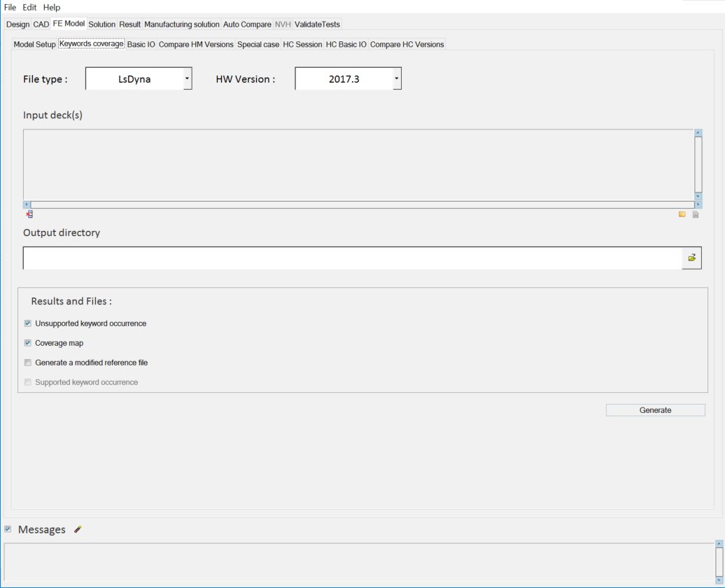This screenshot has width=725, height=588.
Task: Open the HC Basic IO subtab
Action: click(x=346, y=44)
